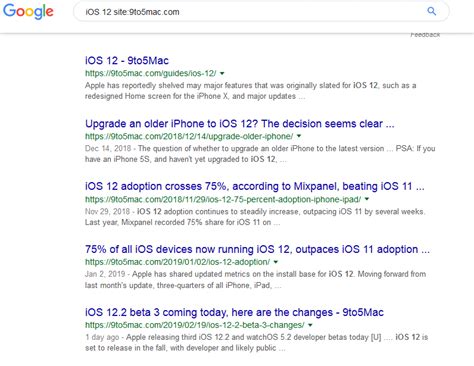Click the green URL 9to5mac.com/guides/ios-12/

[151, 73]
